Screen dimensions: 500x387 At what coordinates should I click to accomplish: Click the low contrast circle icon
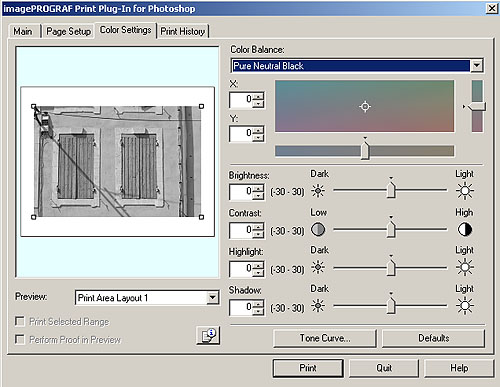click(x=318, y=230)
